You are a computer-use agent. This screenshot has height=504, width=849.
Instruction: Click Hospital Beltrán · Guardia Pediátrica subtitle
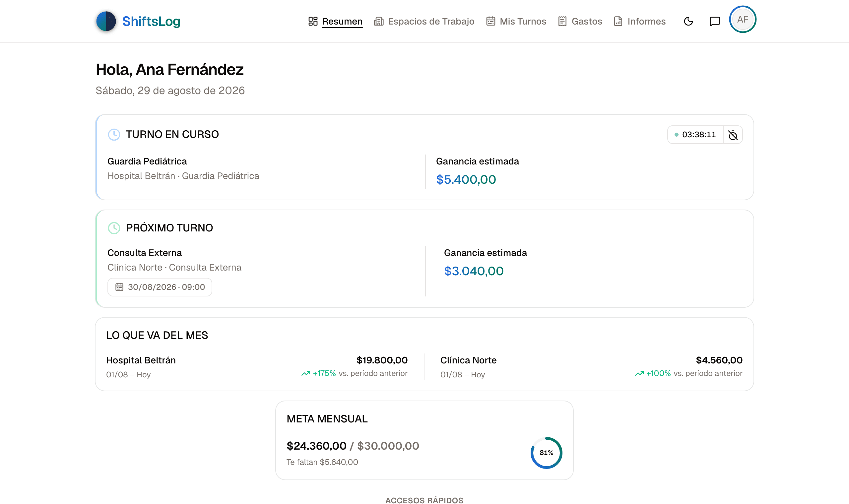pos(183,176)
